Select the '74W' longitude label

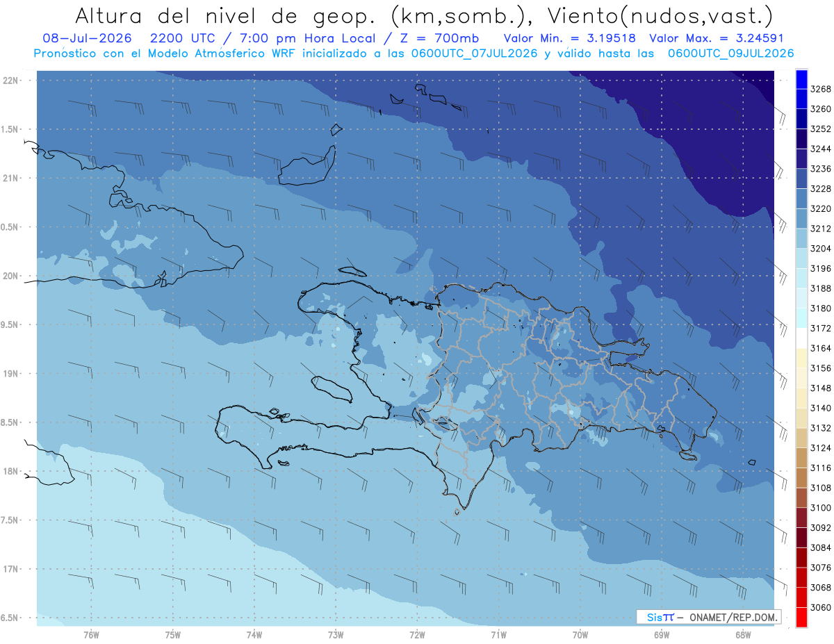pyautogui.click(x=254, y=634)
